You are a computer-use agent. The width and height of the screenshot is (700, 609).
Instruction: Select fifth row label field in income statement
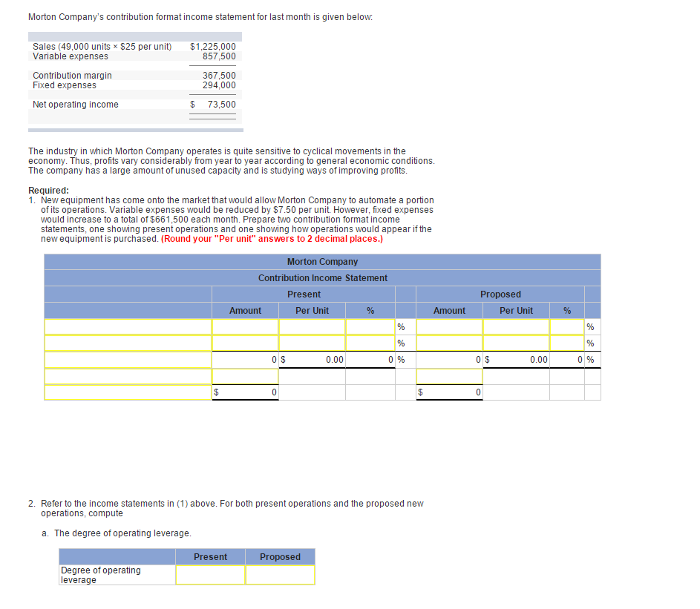click(128, 392)
